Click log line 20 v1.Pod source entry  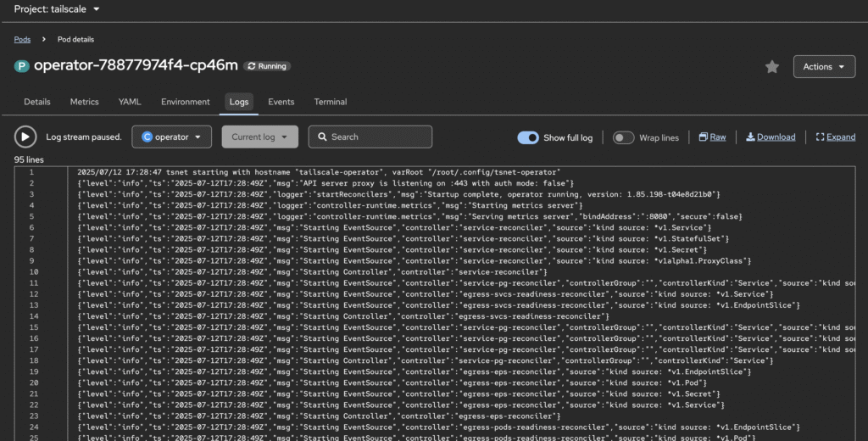(392, 382)
